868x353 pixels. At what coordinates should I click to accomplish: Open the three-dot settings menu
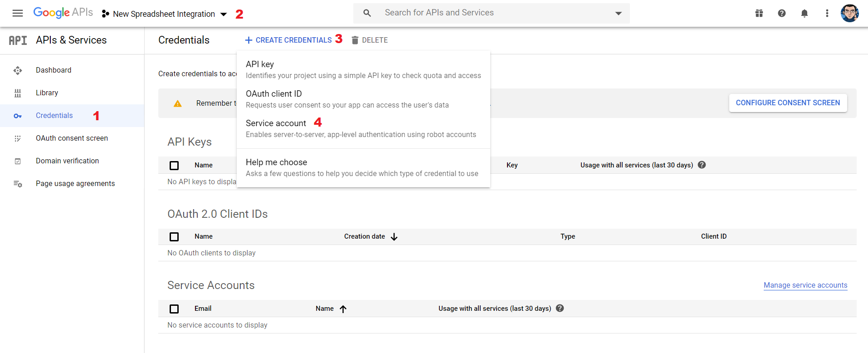coord(827,13)
